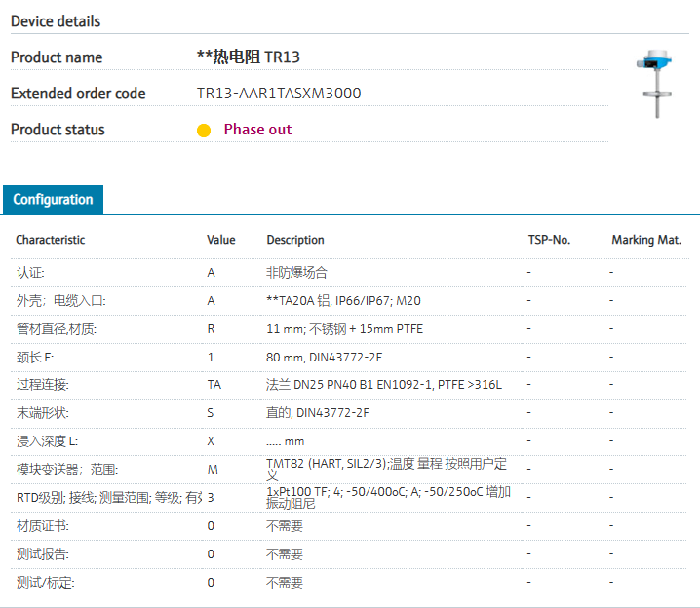Image resolution: width=700 pixels, height=608 pixels.
Task: Select the 认证 characteristic row
Action: (x=30, y=273)
